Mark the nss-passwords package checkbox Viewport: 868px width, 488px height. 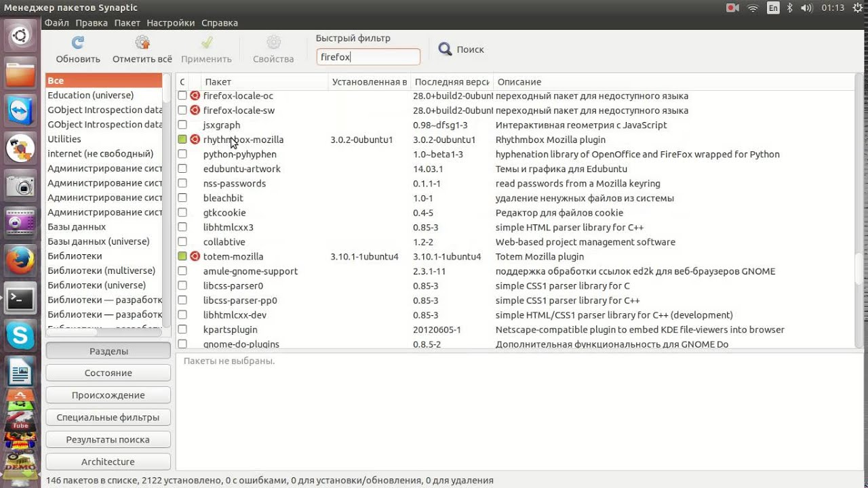click(182, 183)
